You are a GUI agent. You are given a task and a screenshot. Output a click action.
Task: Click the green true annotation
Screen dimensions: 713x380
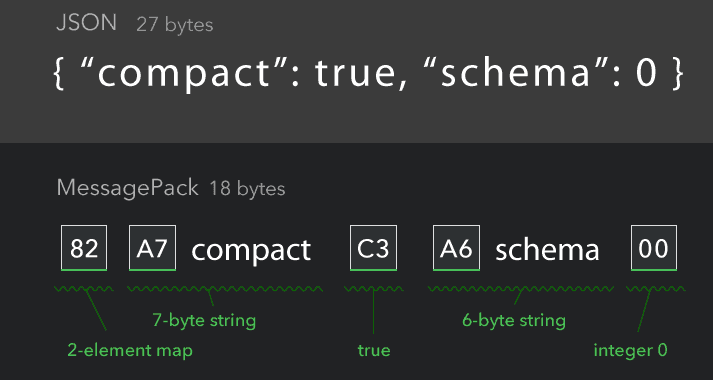pos(374,351)
